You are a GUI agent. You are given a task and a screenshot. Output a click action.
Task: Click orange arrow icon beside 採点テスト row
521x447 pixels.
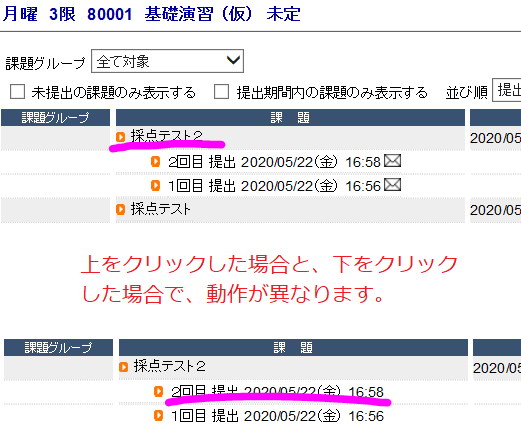point(120,209)
